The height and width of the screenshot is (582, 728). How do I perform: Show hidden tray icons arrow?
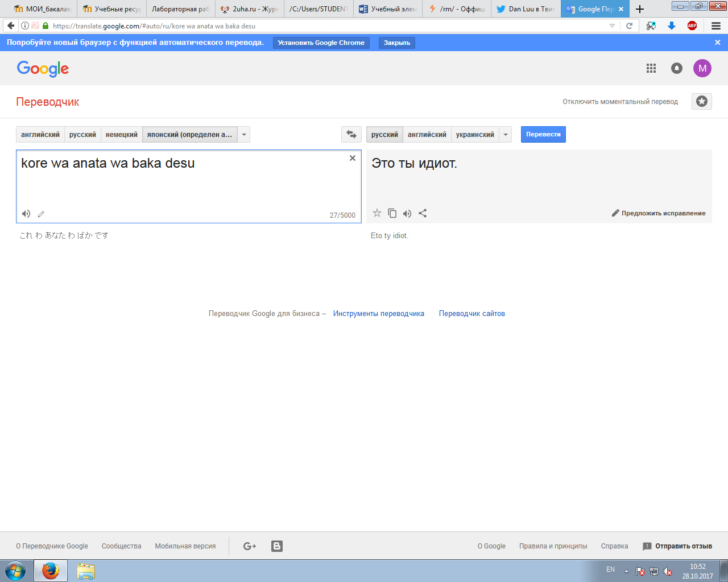[x=626, y=571]
